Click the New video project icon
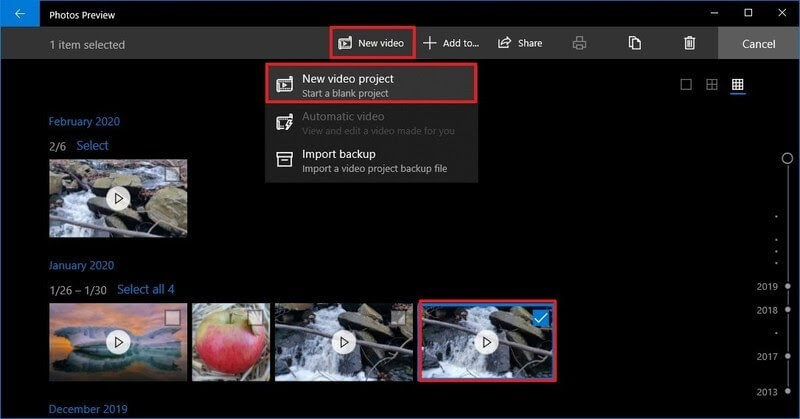 284,85
